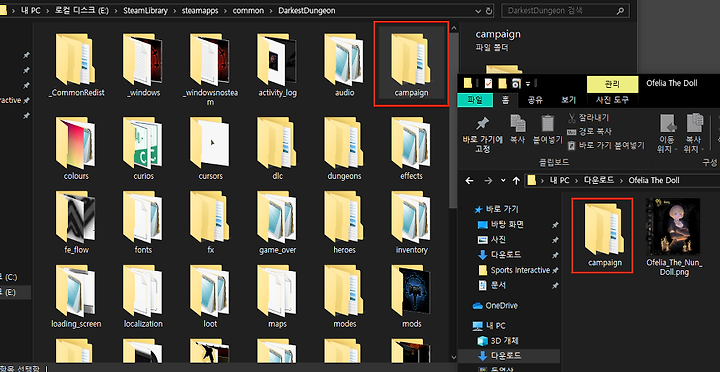Image resolution: width=720 pixels, height=372 pixels.
Task: Select the fe_flow folder
Action: [76, 222]
